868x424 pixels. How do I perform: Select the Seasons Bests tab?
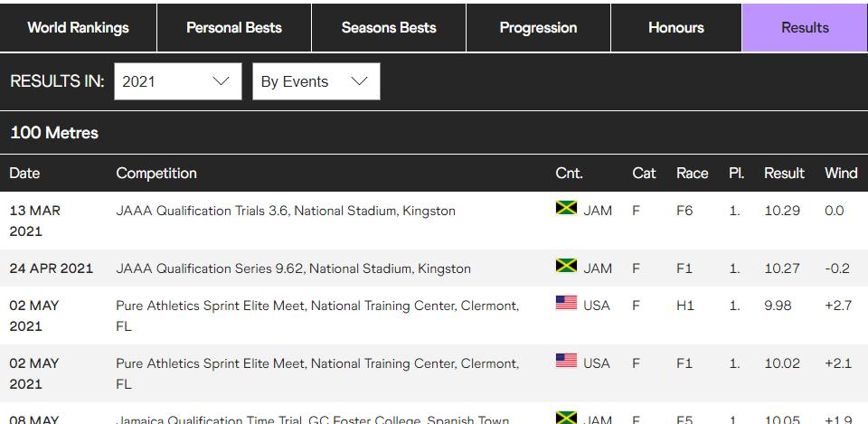(389, 28)
